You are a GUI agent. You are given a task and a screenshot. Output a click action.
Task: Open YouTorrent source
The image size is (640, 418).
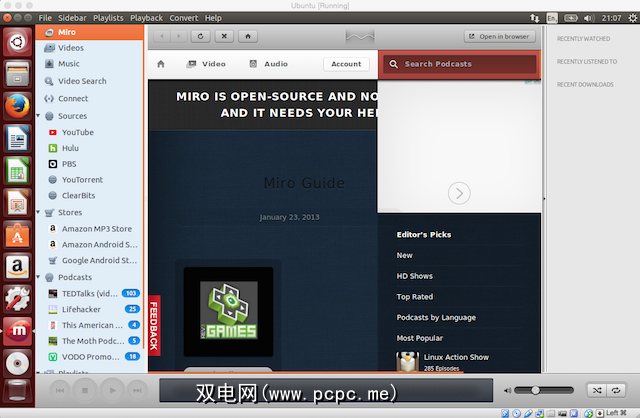(82, 180)
